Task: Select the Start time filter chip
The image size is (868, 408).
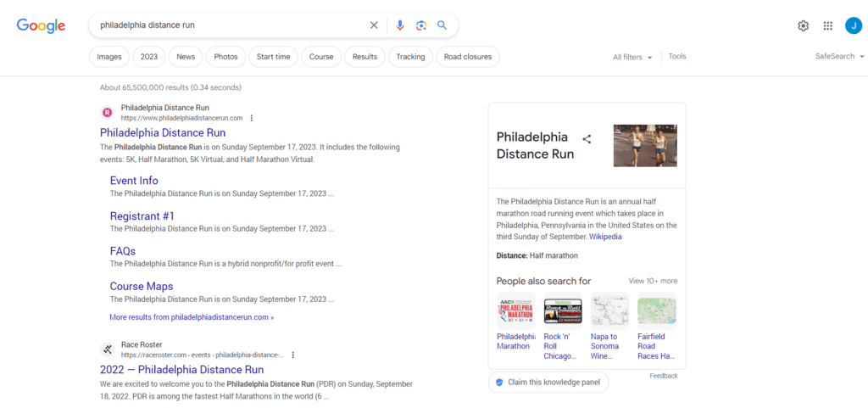Action: (x=274, y=57)
